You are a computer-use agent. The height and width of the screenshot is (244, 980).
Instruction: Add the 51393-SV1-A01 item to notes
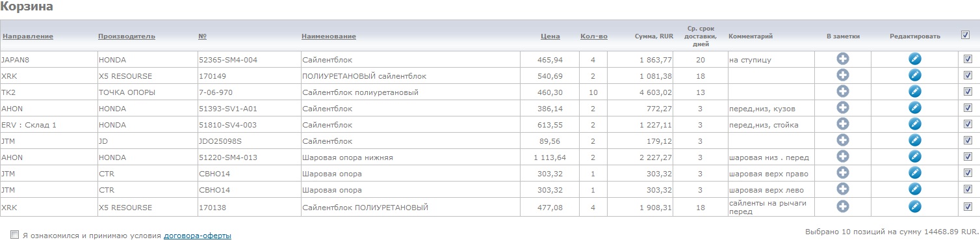pyautogui.click(x=843, y=108)
